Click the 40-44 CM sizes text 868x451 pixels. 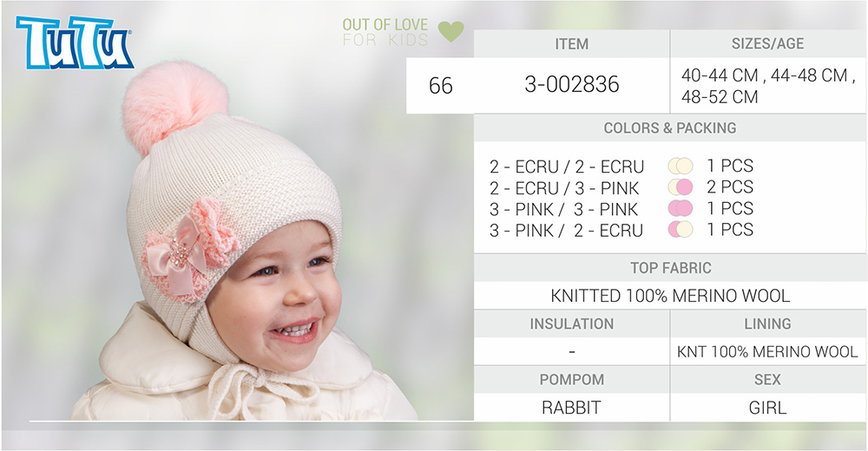720,75
